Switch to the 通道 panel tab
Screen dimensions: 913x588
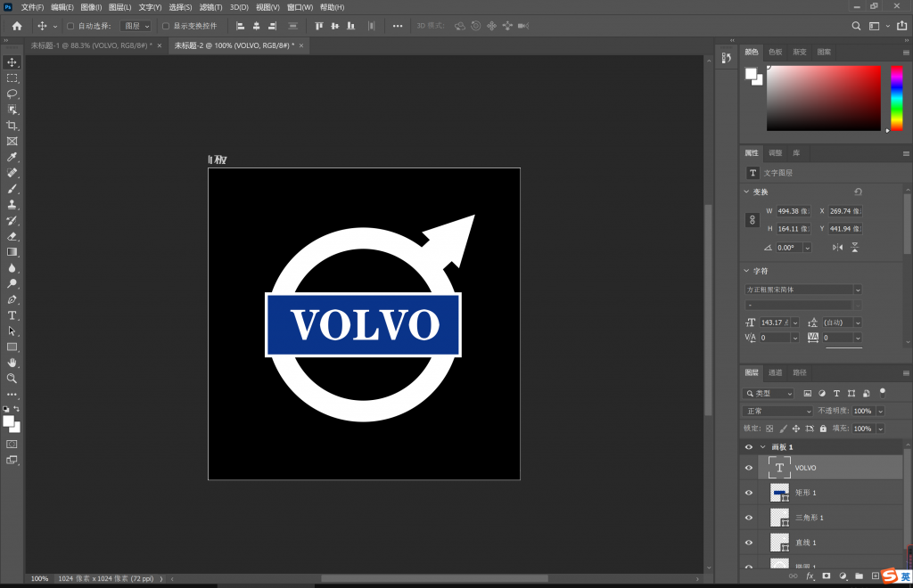(x=776, y=372)
